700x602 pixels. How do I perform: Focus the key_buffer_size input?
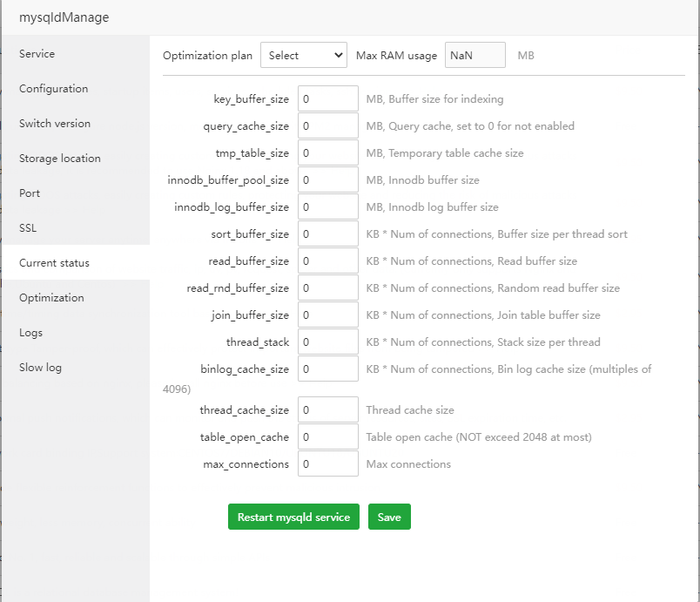point(327,99)
